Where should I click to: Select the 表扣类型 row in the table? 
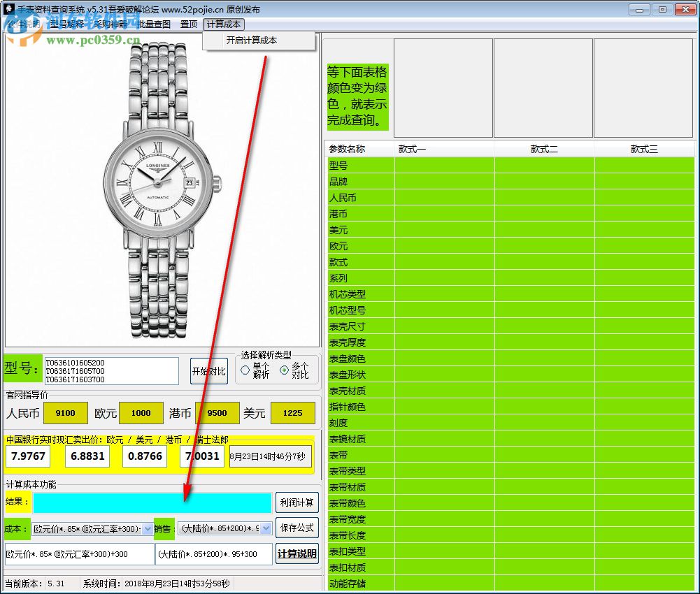511,551
